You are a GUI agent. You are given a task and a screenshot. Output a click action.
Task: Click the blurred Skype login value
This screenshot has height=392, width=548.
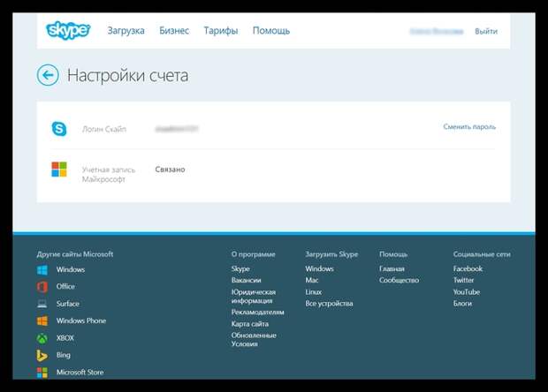click(177, 129)
